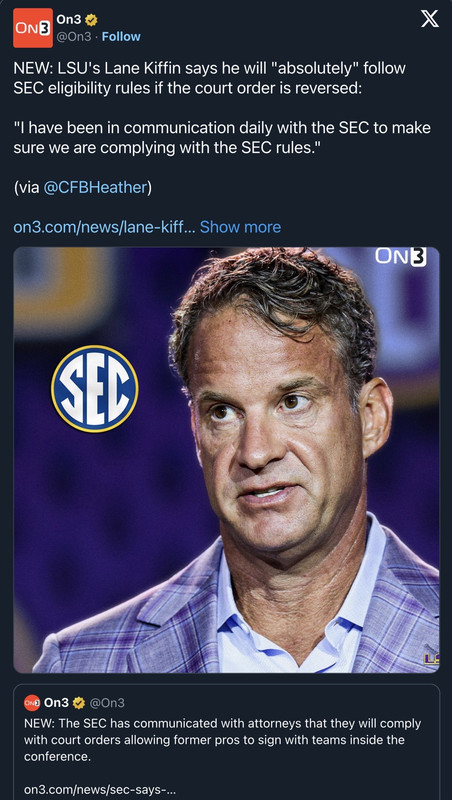Screen dimensions: 452x800
Task: Open the @CFBHeather mention
Action: coord(95,187)
